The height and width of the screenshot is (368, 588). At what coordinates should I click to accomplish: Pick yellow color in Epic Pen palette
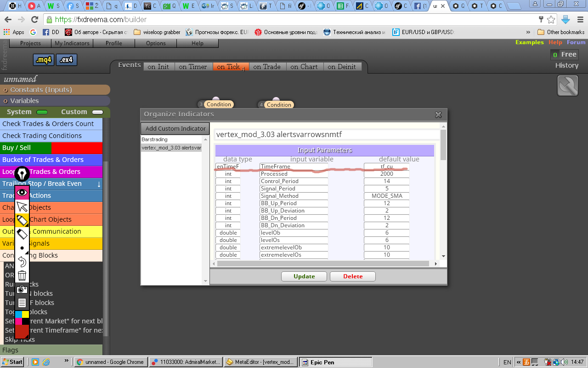click(25, 314)
